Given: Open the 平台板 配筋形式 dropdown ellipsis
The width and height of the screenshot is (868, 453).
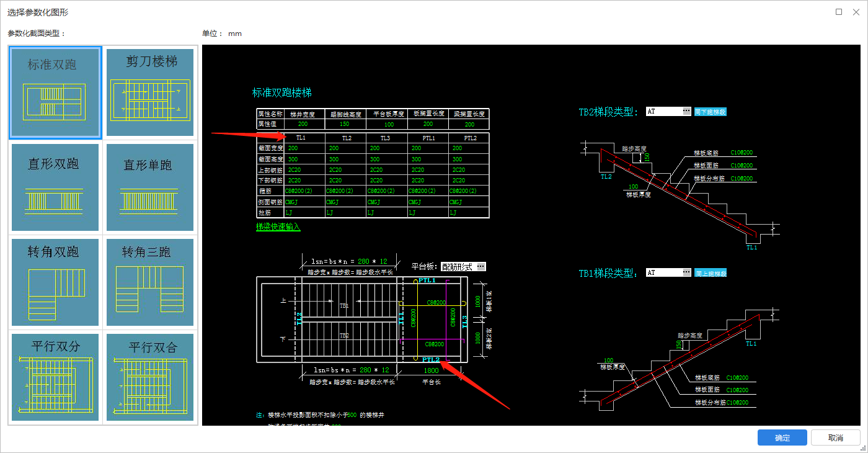Looking at the screenshot, I should click(481, 266).
